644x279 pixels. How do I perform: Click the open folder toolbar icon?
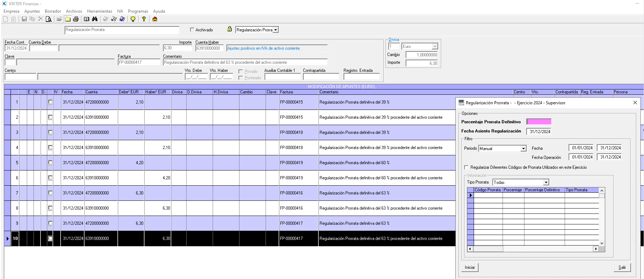point(59,19)
